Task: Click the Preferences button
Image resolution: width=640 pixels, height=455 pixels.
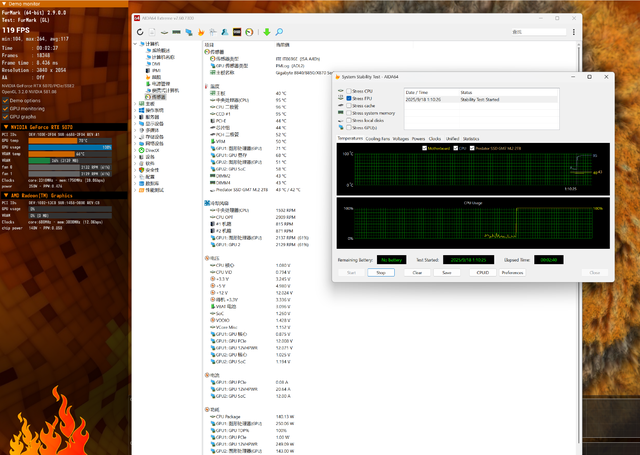Action: tap(512, 272)
